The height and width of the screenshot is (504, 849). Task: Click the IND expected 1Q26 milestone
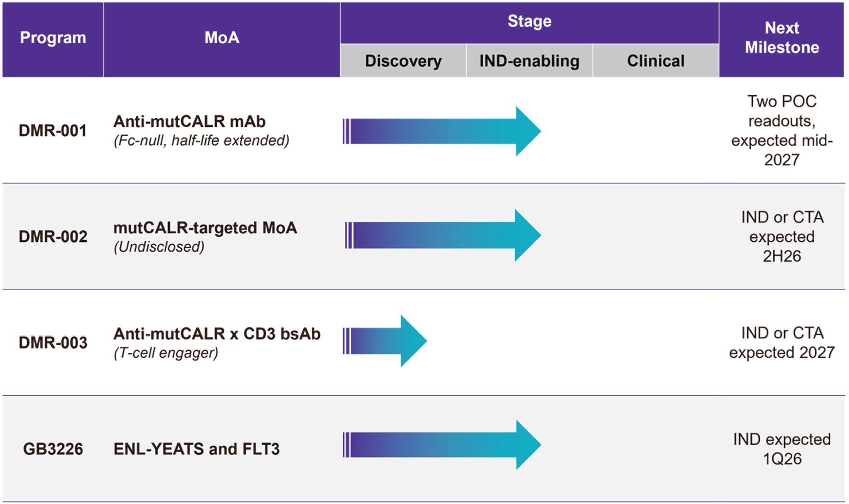(x=782, y=449)
